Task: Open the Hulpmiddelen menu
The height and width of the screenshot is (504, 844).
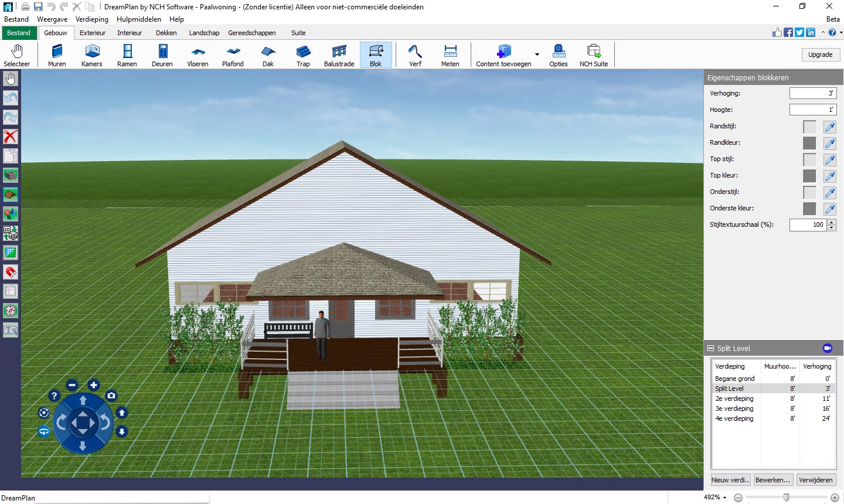Action: (x=138, y=19)
